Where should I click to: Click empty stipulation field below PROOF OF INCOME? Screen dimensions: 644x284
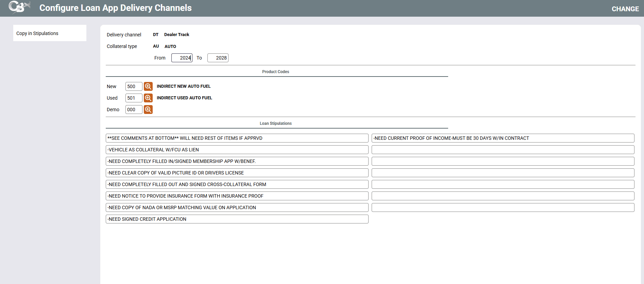(503, 150)
